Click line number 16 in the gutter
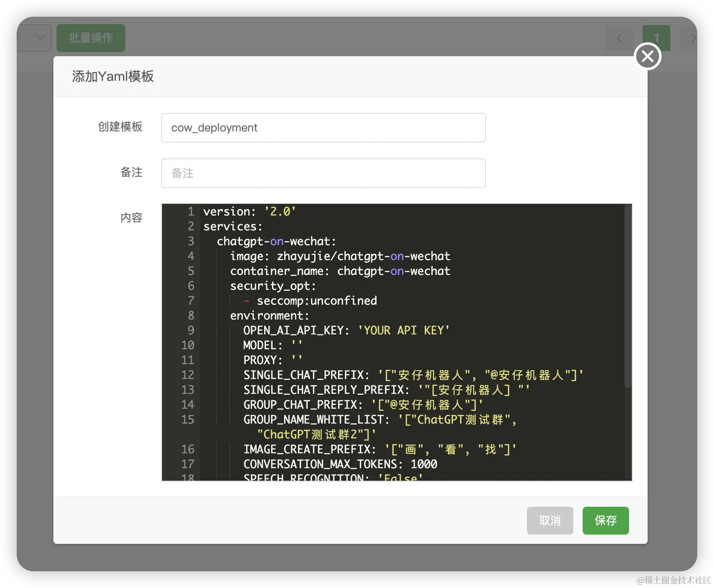The width and height of the screenshot is (714, 588). pyautogui.click(x=188, y=450)
